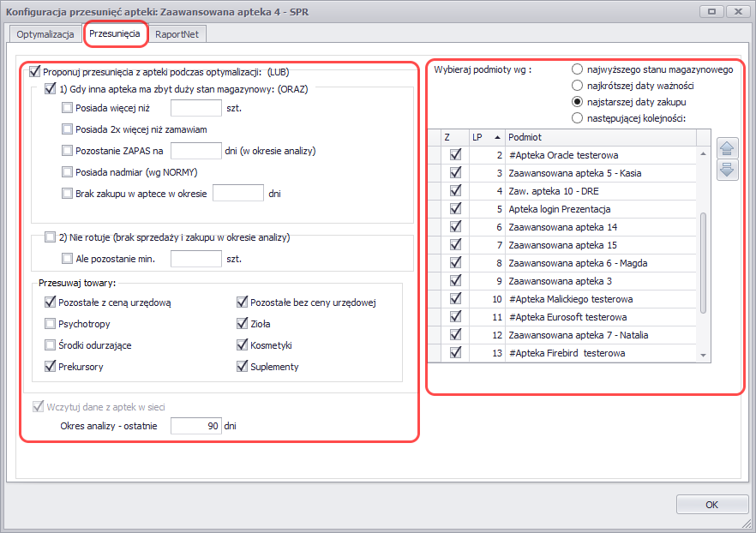Click the list scrollbar's up arrow

tap(704, 154)
